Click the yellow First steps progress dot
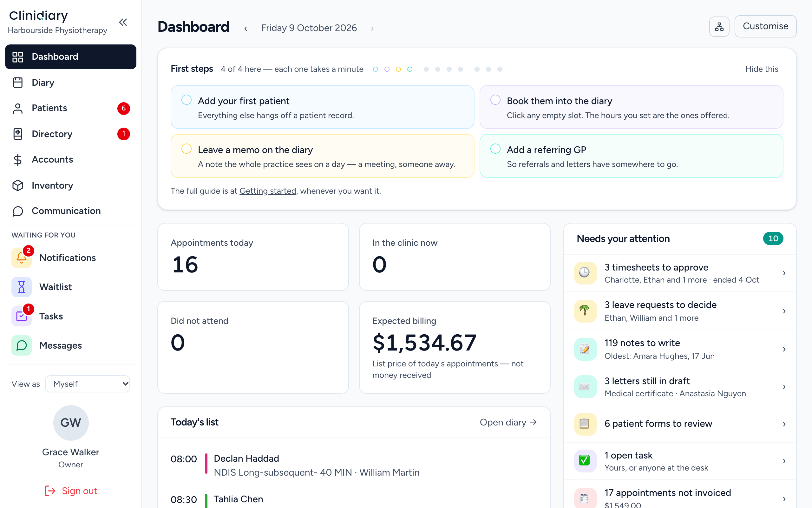812x508 pixels. click(398, 69)
